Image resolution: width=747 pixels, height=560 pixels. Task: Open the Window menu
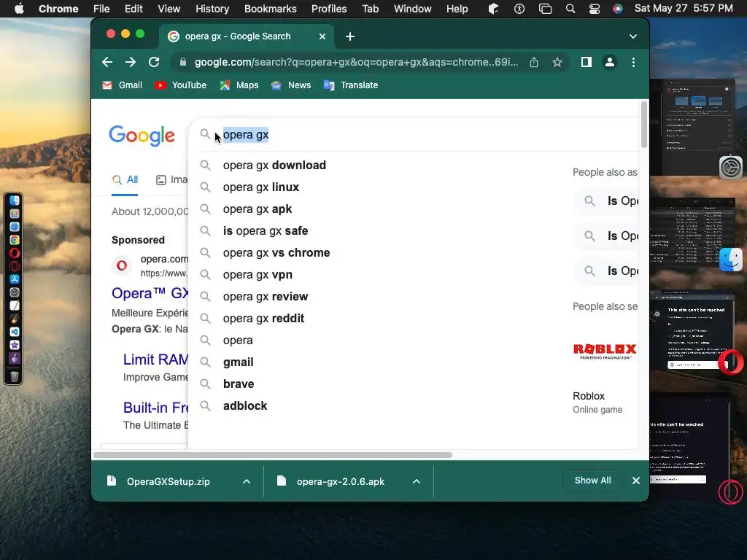(413, 9)
